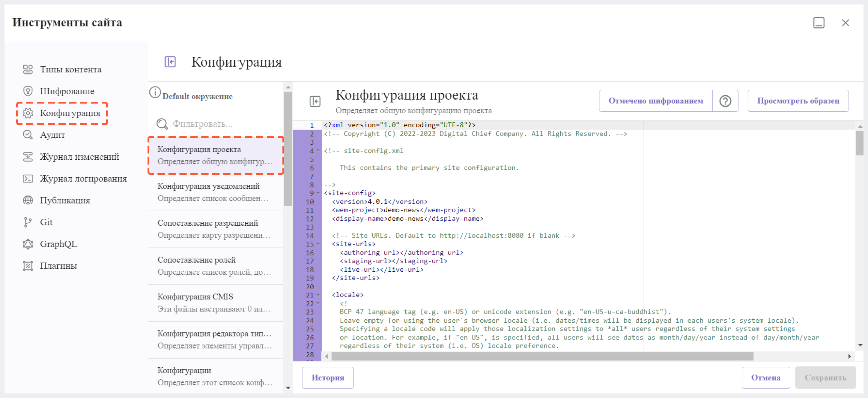Viewport: 868px width, 398px height.
Task: Fold site-config element at line 9
Action: click(318, 193)
